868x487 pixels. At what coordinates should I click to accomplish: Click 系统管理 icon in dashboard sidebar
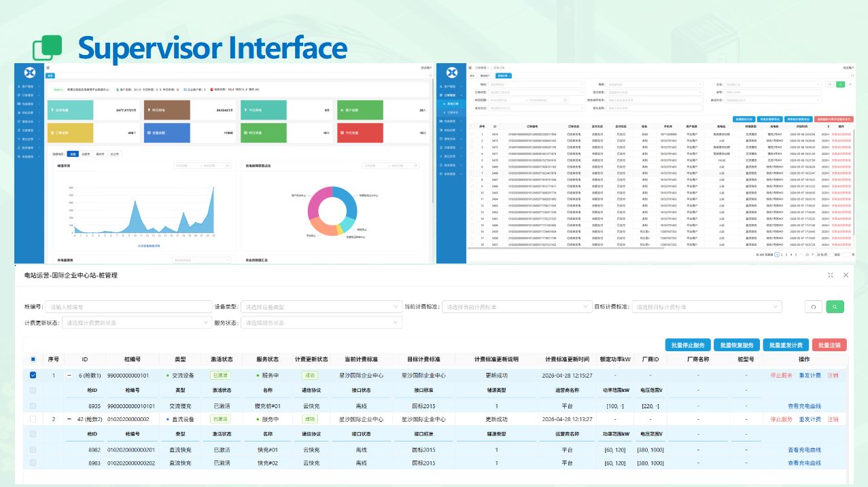click(19, 157)
